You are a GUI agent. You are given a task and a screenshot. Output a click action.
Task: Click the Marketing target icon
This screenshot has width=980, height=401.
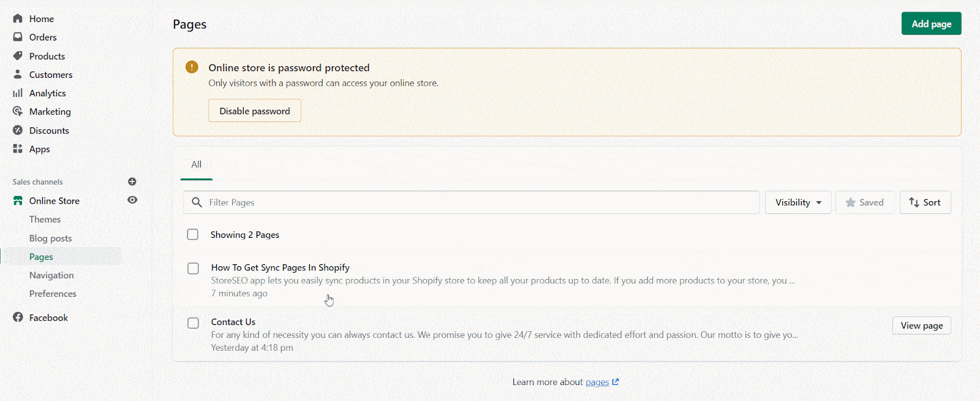[x=18, y=112]
